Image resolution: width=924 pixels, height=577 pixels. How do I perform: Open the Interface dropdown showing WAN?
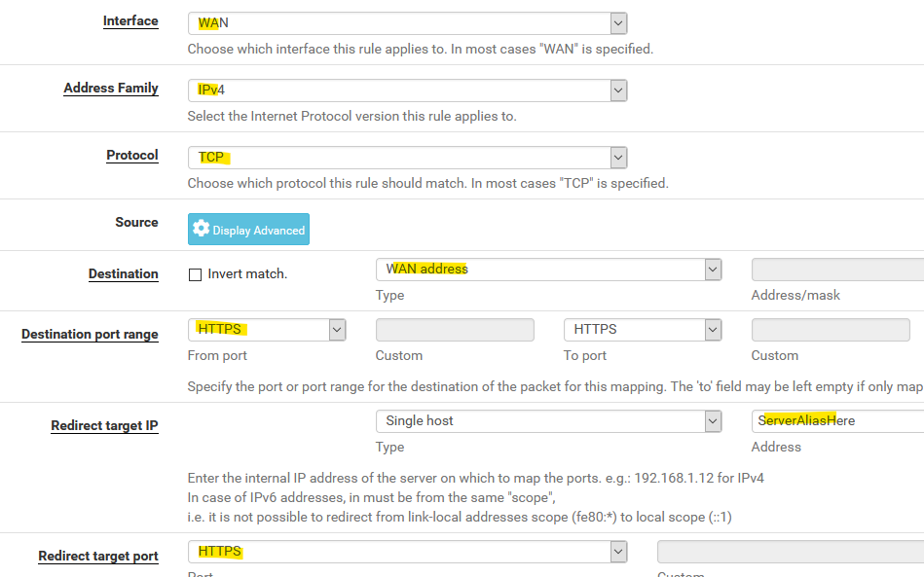(407, 23)
